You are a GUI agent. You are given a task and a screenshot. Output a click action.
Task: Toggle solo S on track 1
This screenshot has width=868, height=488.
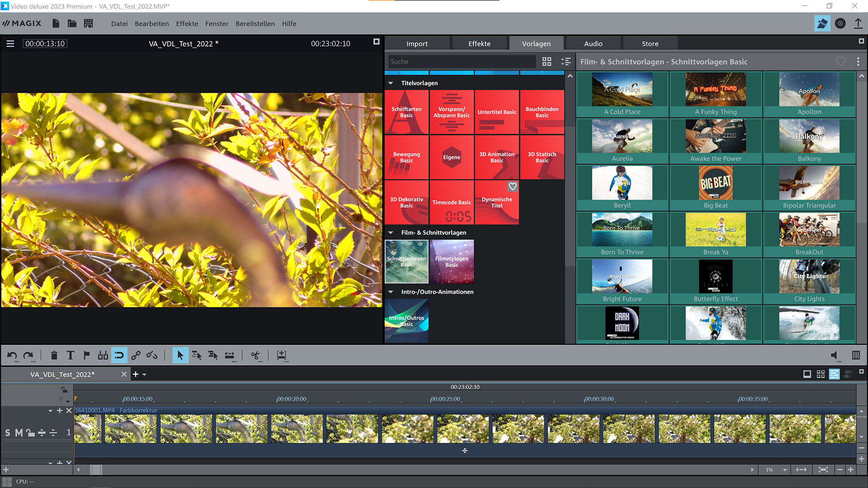(x=8, y=432)
